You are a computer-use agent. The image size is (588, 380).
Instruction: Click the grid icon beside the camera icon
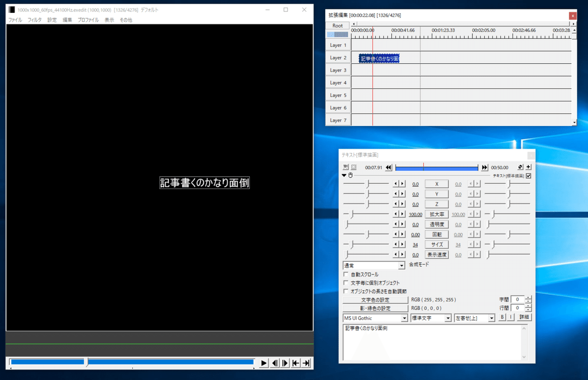pos(353,167)
